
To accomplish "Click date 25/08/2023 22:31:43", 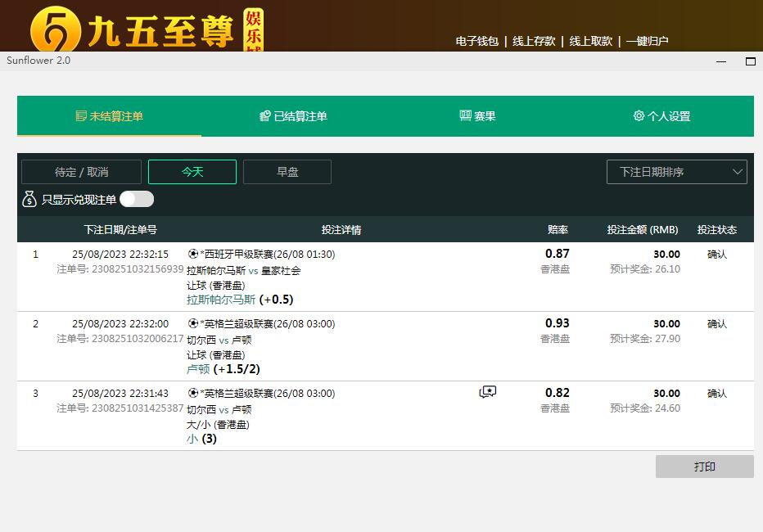I will point(120,393).
